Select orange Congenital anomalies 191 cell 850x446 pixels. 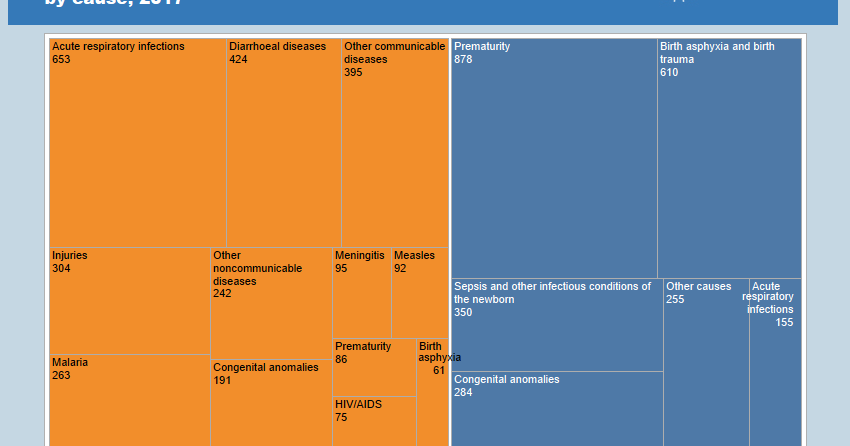(x=271, y=403)
